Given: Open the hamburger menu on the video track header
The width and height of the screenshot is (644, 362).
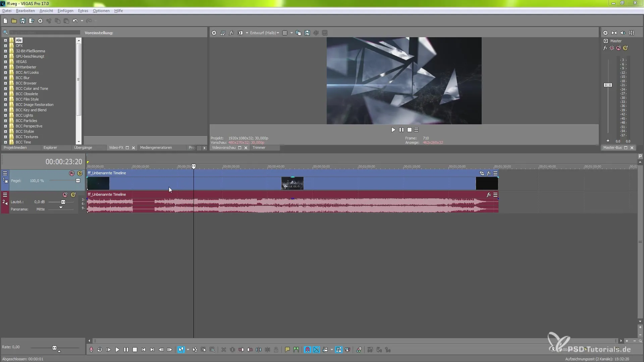Looking at the screenshot, I should click(5, 173).
